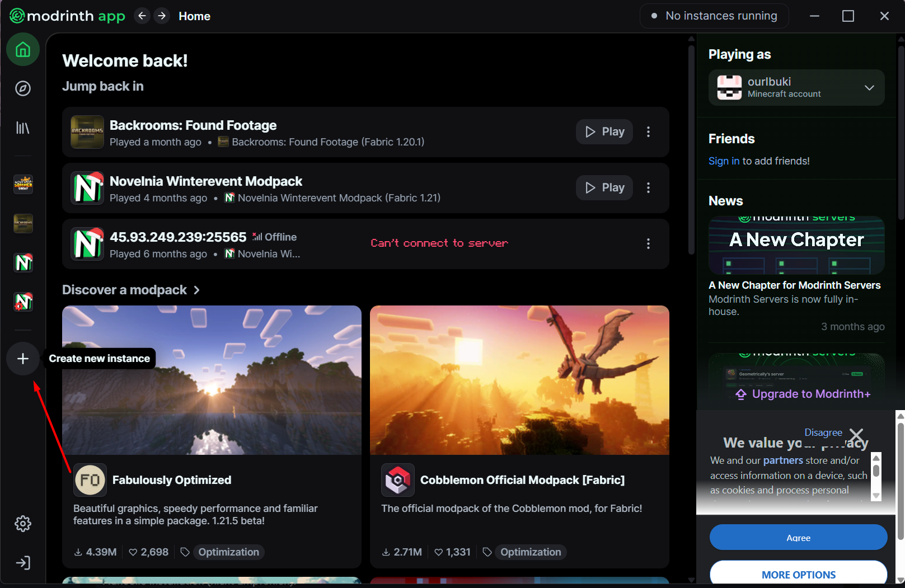Click the Upgrade to Modrinth+ arrow icon
905x588 pixels.
pos(741,394)
